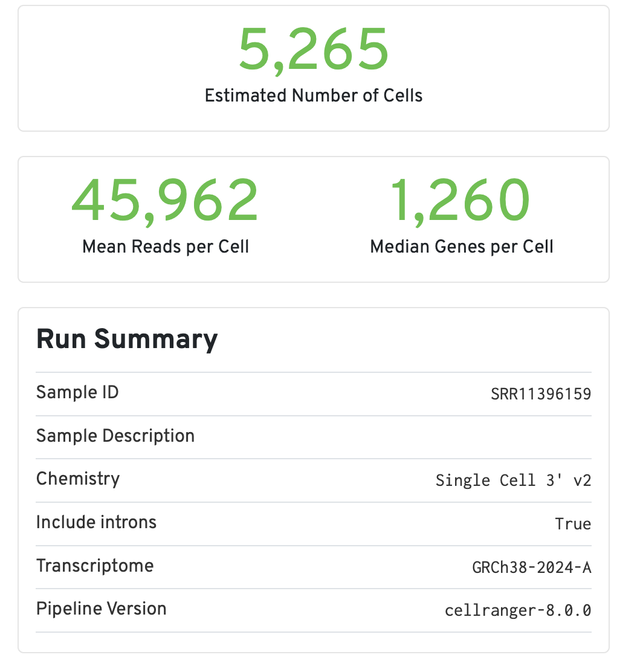The height and width of the screenshot is (672, 643).
Task: Click the Run Summary heading
Action: tap(127, 339)
